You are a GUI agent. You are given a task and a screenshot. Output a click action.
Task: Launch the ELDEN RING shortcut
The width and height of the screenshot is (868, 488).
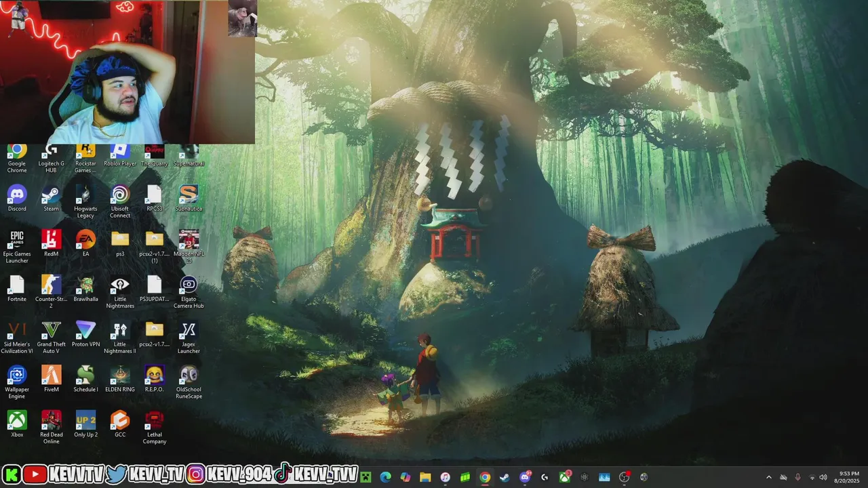coord(120,379)
